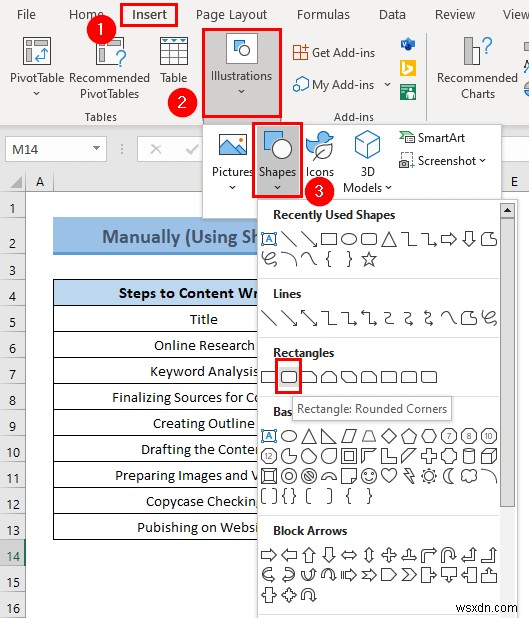This screenshot has height=618, width=529.
Task: Click the shapes gallery scrollbar thumb
Action: 507,363
